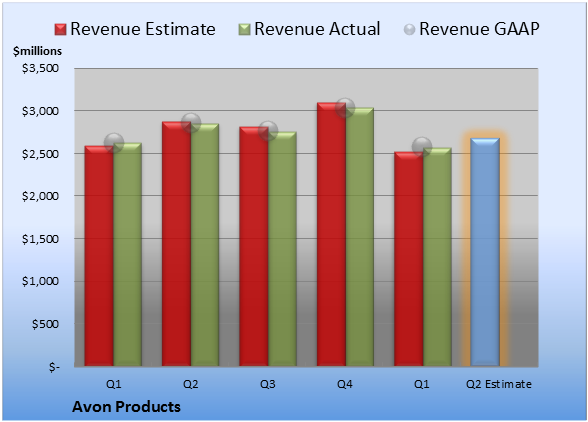Screen dimensions: 588x422
Task: Click the '$2,500' axis value
Action: [x=40, y=154]
